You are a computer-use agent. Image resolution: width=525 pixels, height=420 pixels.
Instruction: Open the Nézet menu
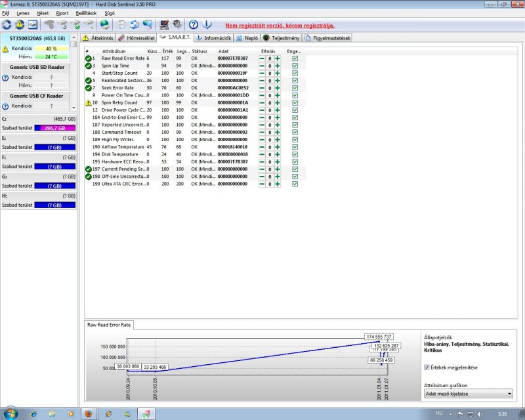43,13
